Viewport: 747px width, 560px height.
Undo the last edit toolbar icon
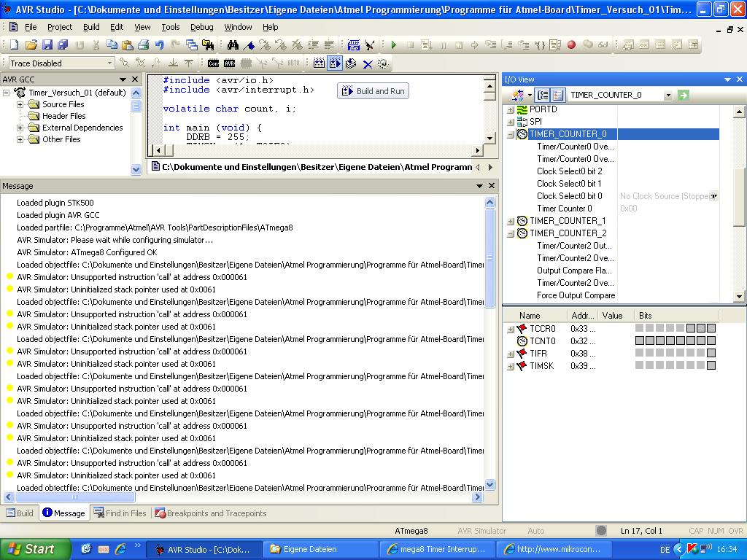[159, 44]
